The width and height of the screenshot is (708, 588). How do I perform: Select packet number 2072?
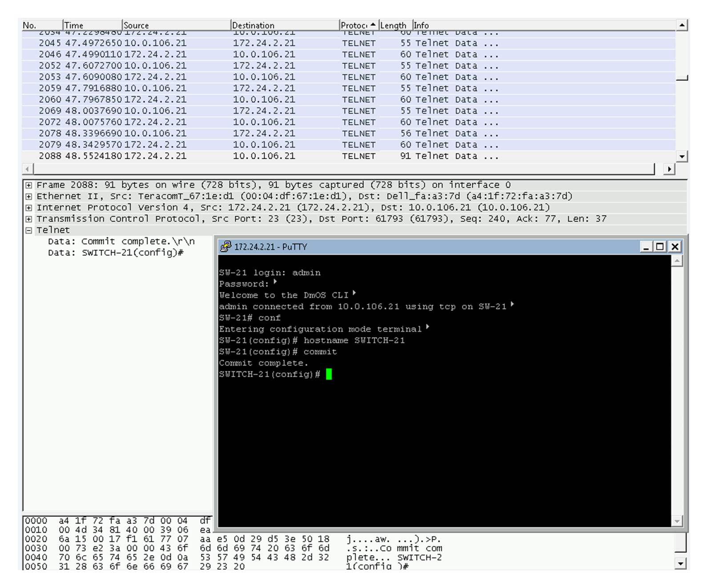click(348, 122)
